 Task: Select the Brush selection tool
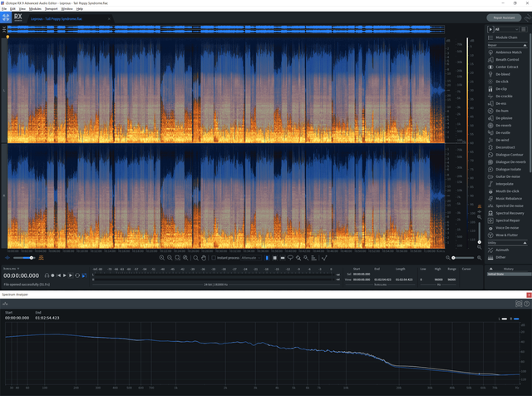pos(298,258)
